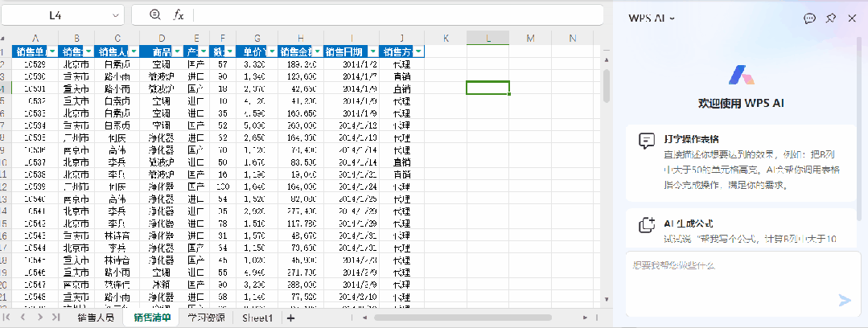This screenshot has width=868, height=328.
Task: Click 高伟 cell in row 9
Action: pyautogui.click(x=117, y=150)
